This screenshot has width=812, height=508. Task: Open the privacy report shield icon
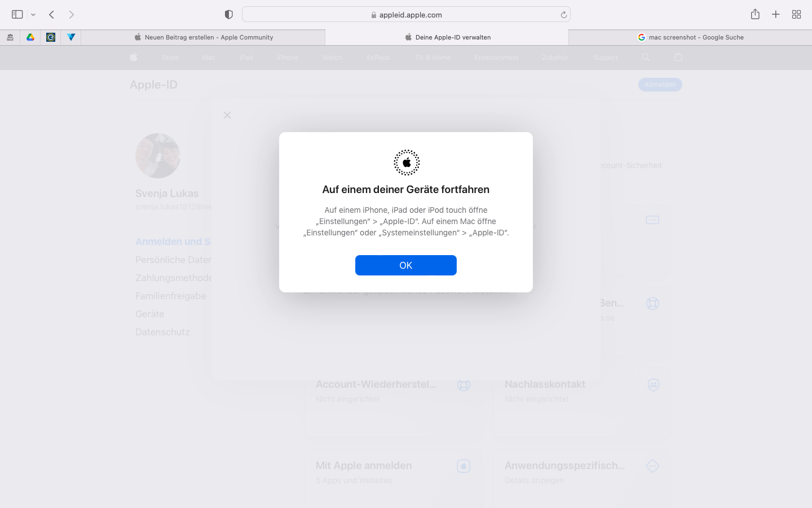[x=228, y=15]
